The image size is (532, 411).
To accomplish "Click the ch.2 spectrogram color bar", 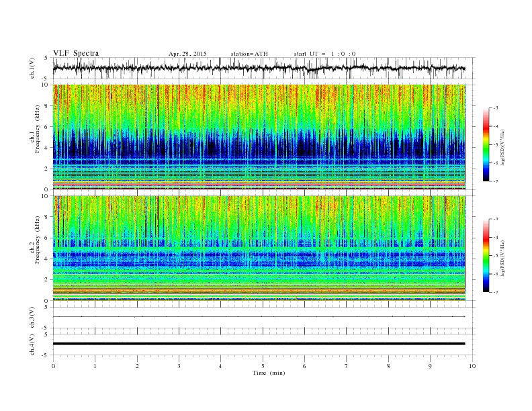I will (486, 255).
